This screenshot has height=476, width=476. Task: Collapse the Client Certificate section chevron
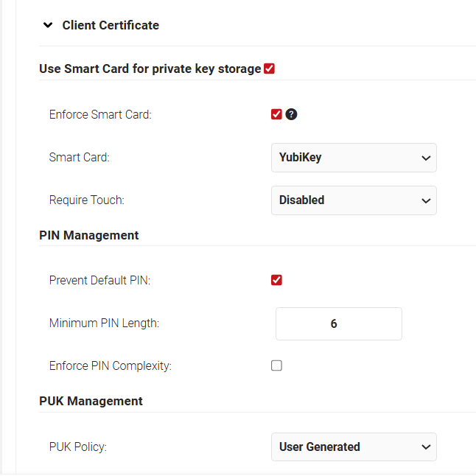click(x=48, y=25)
